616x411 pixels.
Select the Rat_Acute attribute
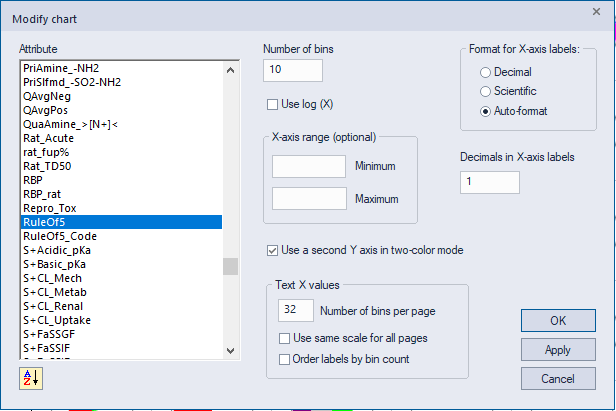coord(121,138)
